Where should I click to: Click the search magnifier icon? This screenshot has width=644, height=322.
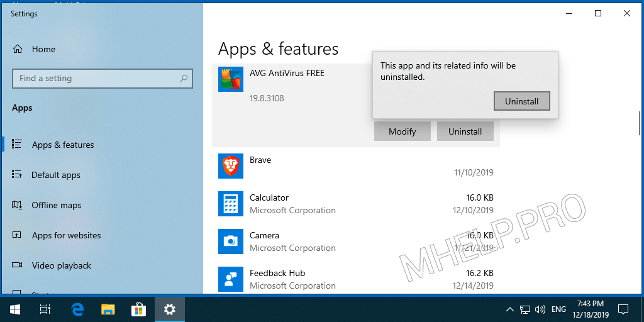point(184,79)
